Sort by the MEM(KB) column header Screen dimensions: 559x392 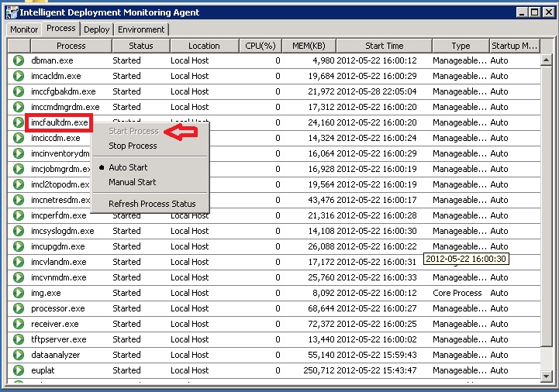coord(309,46)
